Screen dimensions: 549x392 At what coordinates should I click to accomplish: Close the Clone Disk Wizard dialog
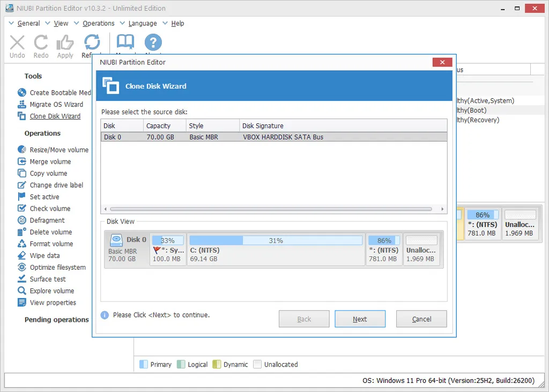pyautogui.click(x=442, y=62)
